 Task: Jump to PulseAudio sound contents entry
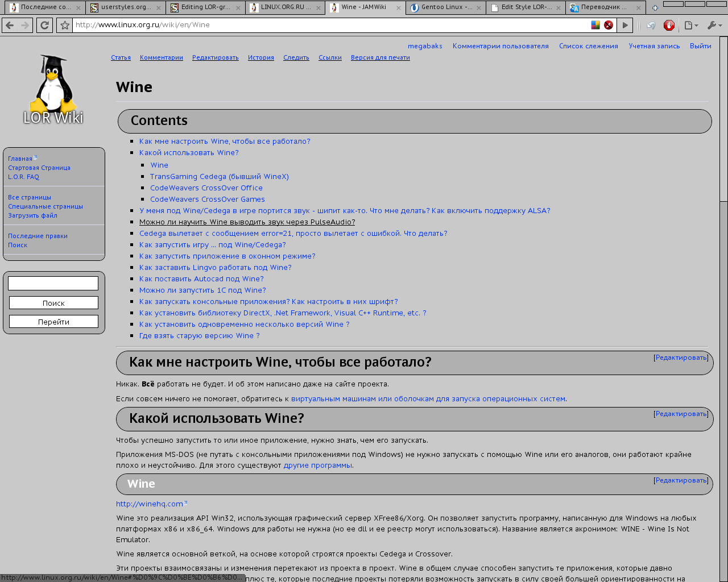click(x=247, y=222)
